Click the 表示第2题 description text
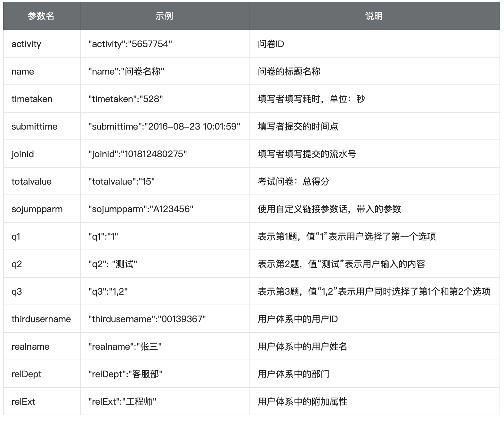 click(341, 264)
